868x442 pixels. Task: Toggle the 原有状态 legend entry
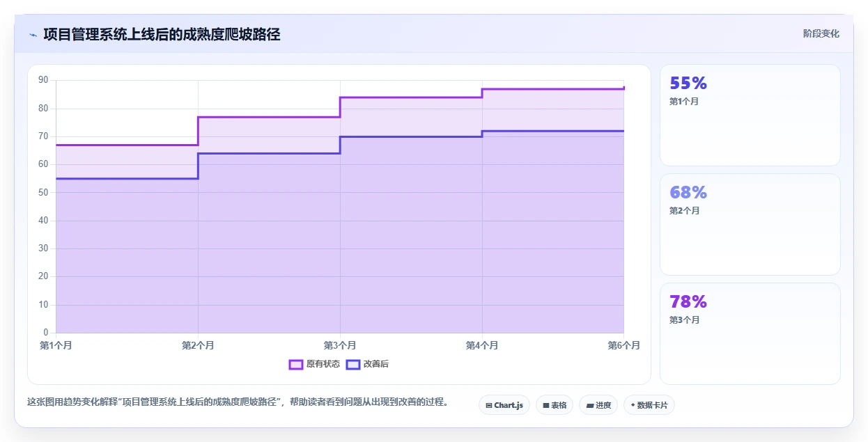[x=314, y=364]
